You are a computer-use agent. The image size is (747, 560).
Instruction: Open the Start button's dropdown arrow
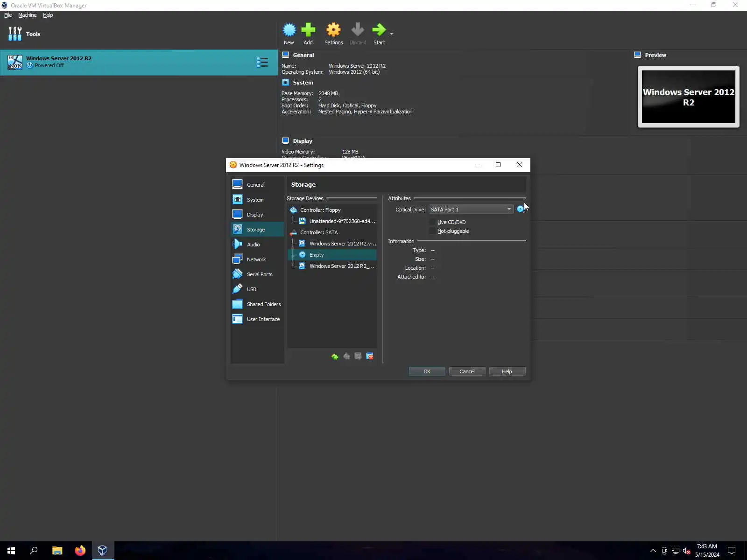[x=392, y=34]
